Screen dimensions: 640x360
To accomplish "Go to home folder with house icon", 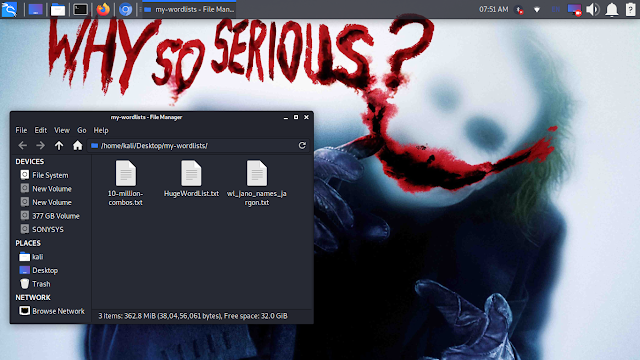I will [x=78, y=145].
